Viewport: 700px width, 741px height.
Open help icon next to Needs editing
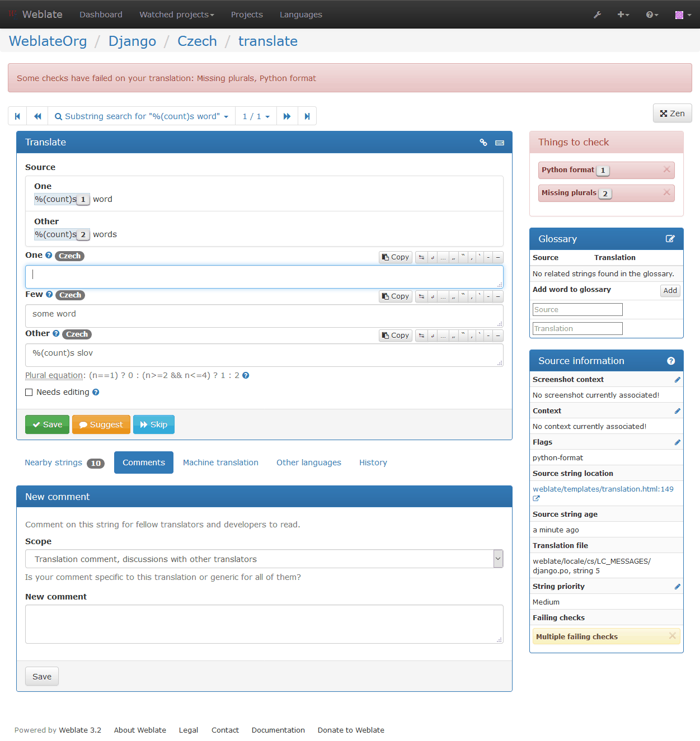click(96, 392)
